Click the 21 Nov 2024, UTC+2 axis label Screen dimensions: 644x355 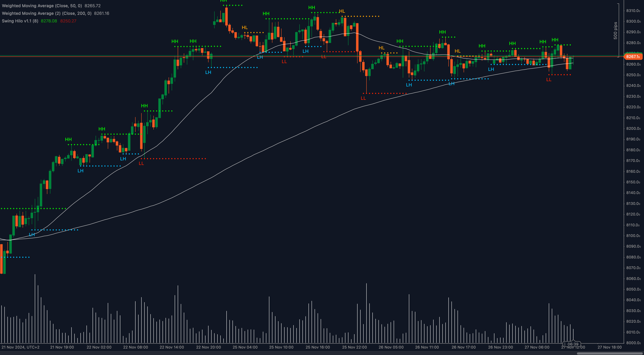pyautogui.click(x=21, y=347)
